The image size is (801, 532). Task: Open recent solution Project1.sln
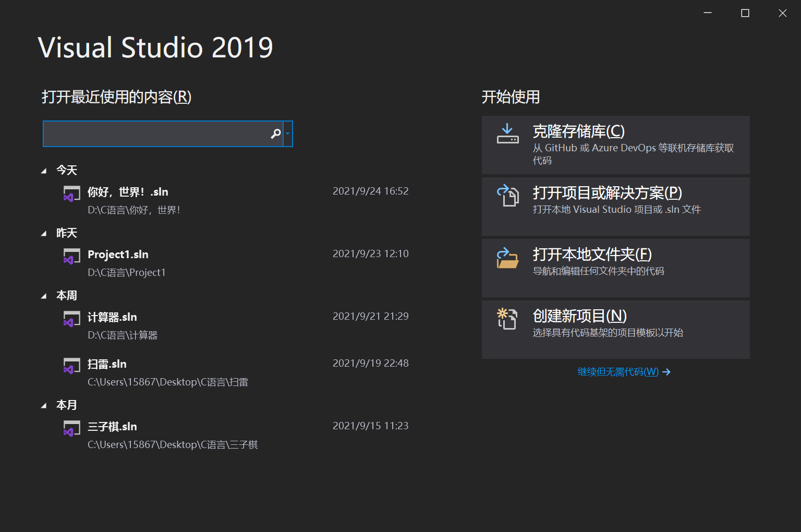118,255
